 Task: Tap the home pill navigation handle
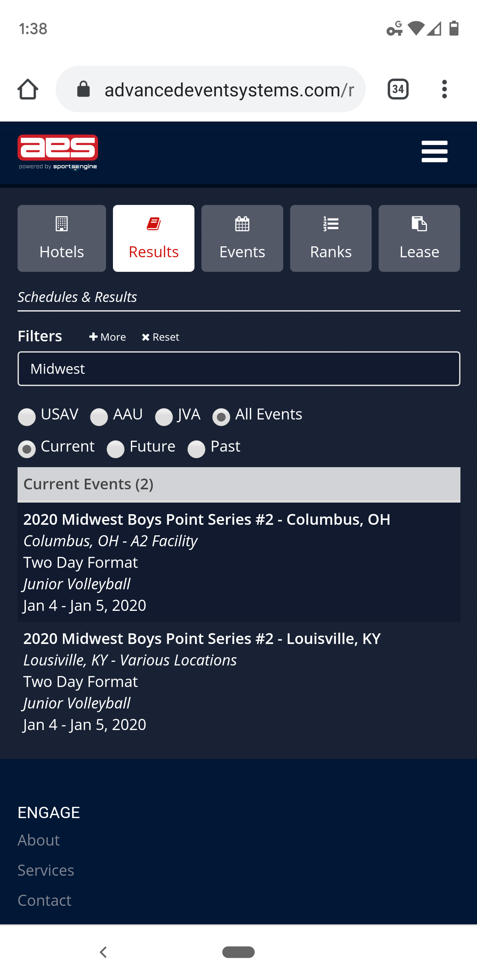click(238, 952)
